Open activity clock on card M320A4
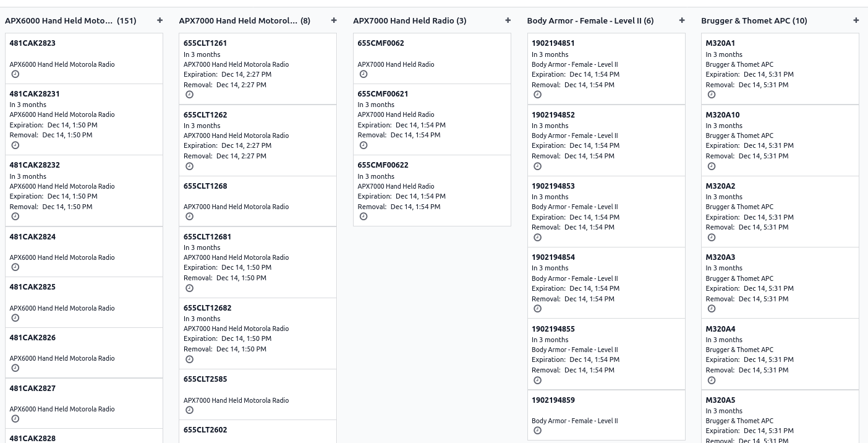Screen dimensions: 868x443 coord(712,381)
